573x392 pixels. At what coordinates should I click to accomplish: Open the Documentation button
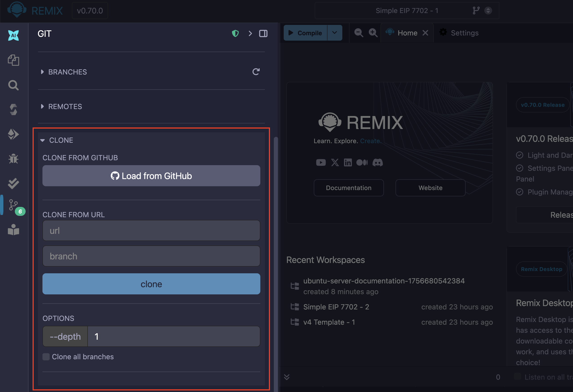349,188
